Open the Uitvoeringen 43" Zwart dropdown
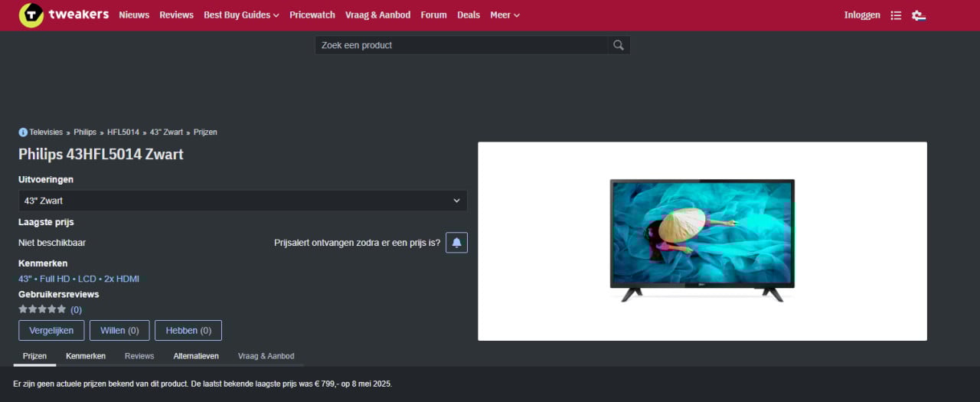Image resolution: width=980 pixels, height=402 pixels. tap(243, 201)
